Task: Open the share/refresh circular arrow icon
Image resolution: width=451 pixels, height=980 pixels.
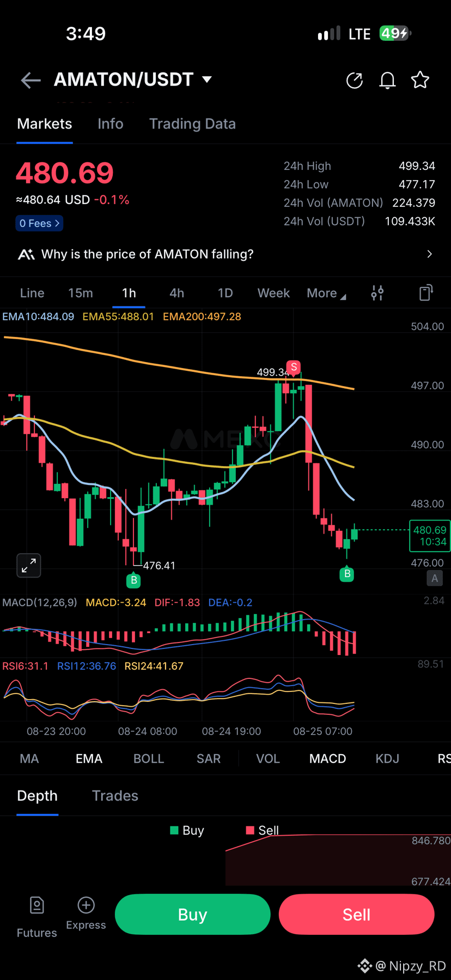Action: (x=355, y=81)
